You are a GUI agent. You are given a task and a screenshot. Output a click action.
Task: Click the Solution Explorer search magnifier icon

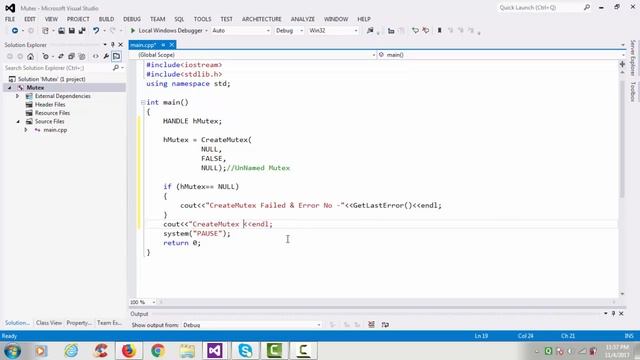[x=116, y=68]
